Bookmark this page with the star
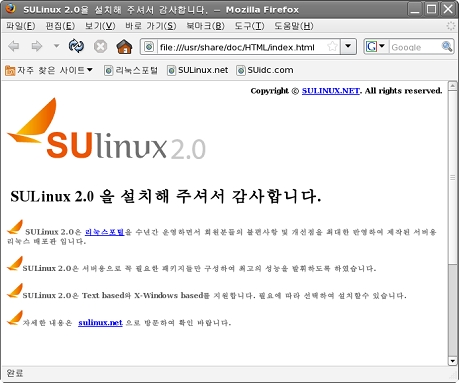 pos(332,46)
